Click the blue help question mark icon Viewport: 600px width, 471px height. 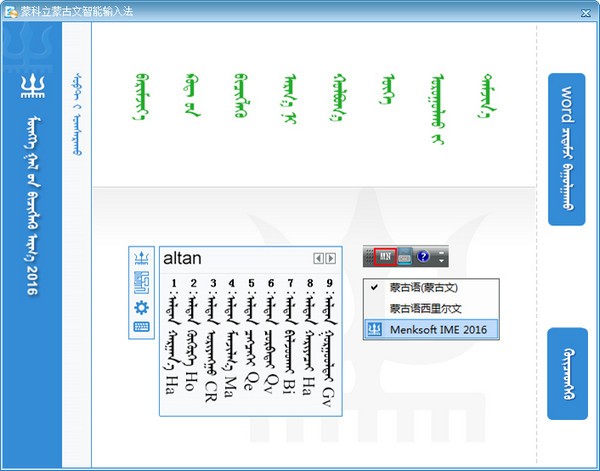coord(423,257)
